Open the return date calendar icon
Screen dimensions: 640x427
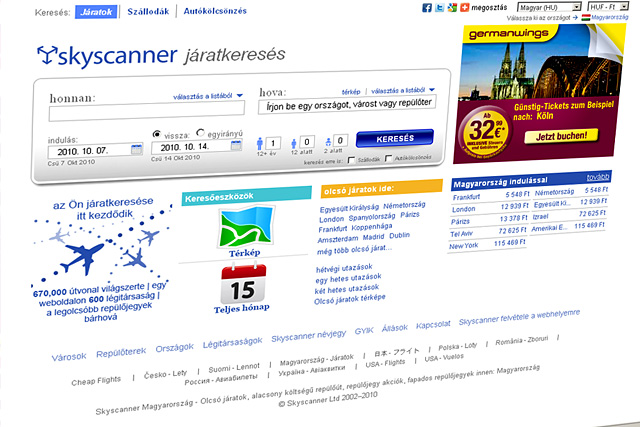click(x=236, y=145)
